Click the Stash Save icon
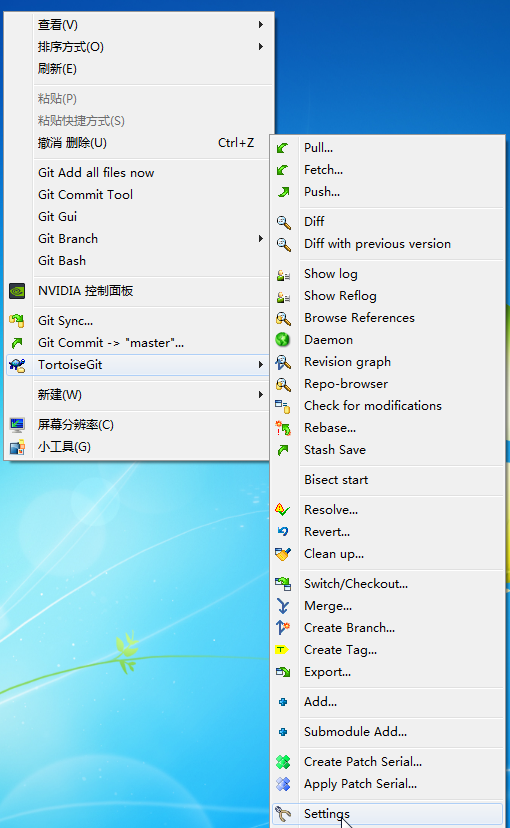The height and width of the screenshot is (828, 510). (283, 450)
